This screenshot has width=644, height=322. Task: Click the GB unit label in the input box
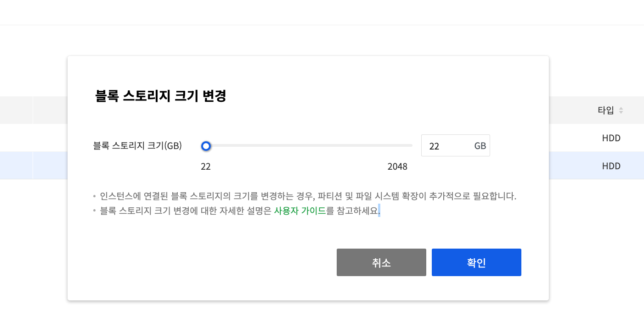pyautogui.click(x=480, y=146)
